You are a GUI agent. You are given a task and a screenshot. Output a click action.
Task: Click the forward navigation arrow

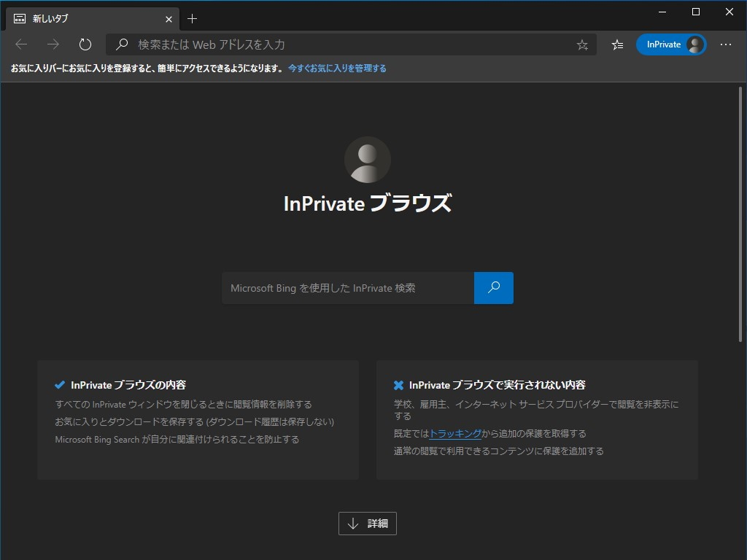click(x=53, y=44)
